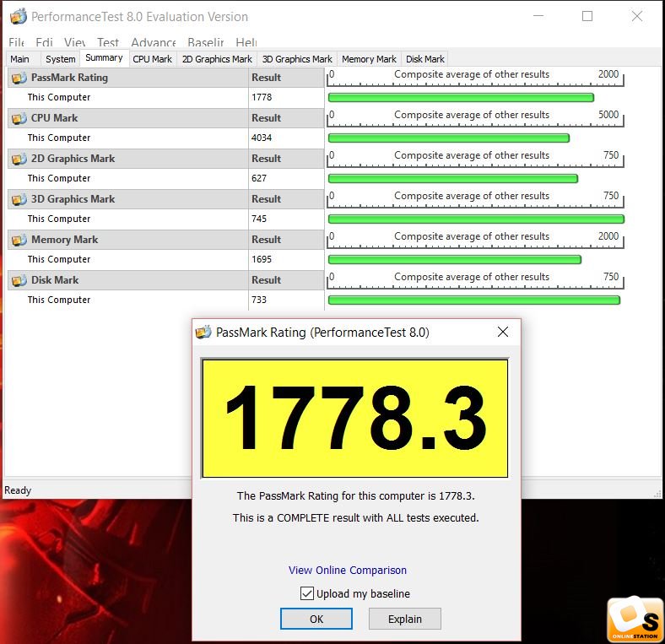
Task: Switch to the System tab
Action: click(60, 59)
